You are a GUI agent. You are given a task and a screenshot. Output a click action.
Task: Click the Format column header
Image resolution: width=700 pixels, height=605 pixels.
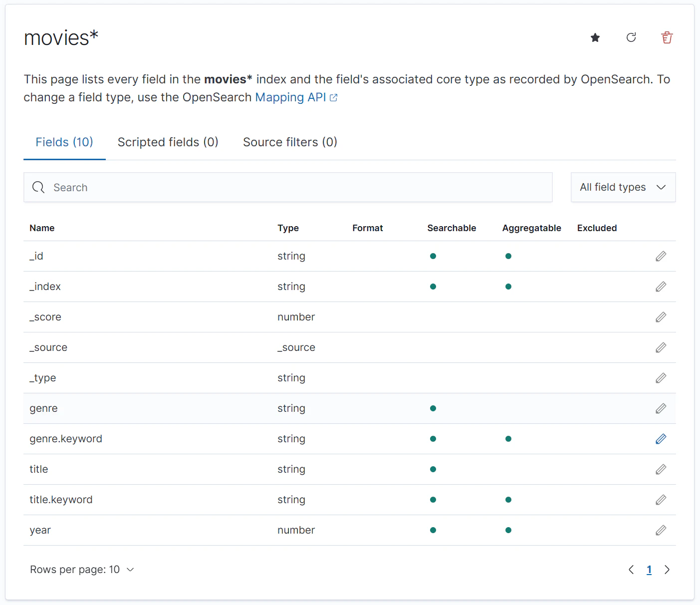click(x=368, y=228)
